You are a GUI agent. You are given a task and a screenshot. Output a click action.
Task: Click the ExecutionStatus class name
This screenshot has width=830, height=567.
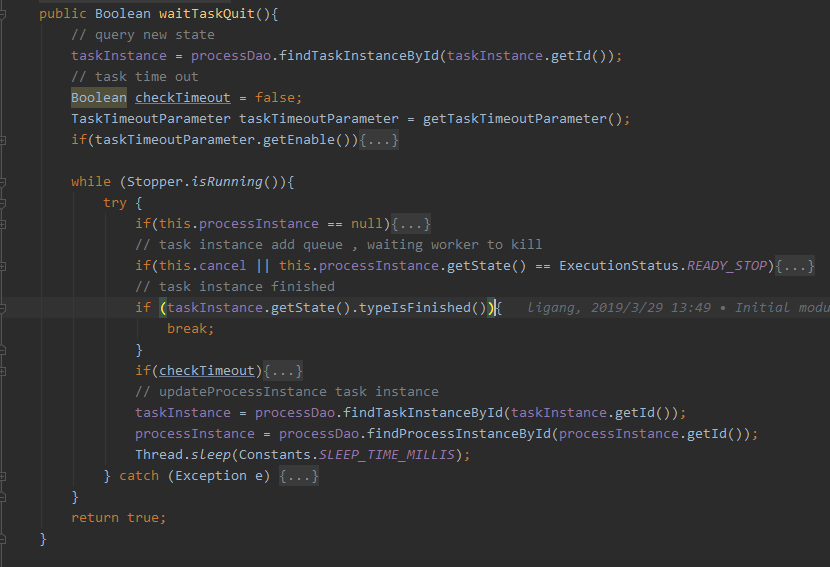(619, 266)
